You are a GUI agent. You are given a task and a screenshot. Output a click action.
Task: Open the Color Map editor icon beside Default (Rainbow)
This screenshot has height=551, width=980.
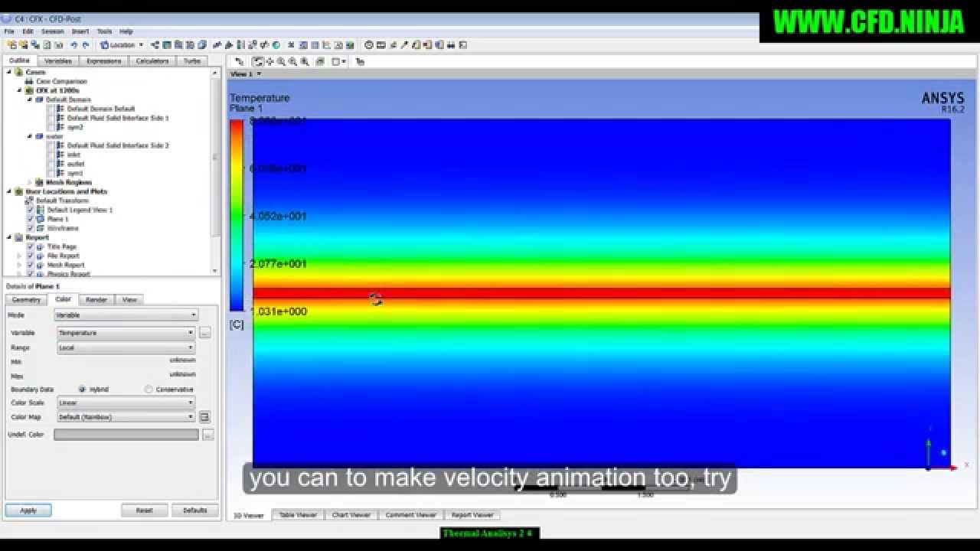click(x=204, y=417)
